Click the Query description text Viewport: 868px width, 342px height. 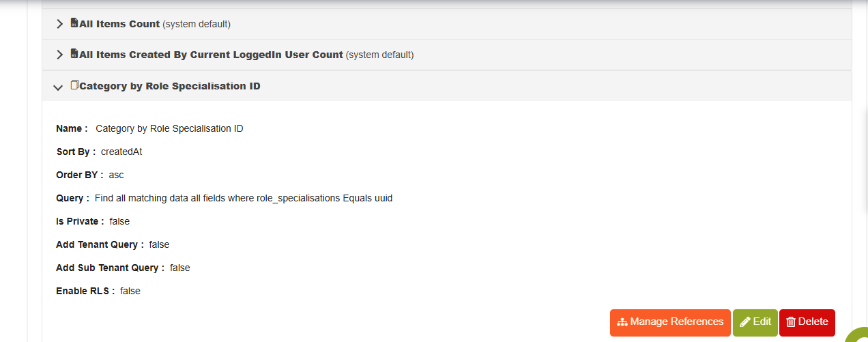point(244,198)
